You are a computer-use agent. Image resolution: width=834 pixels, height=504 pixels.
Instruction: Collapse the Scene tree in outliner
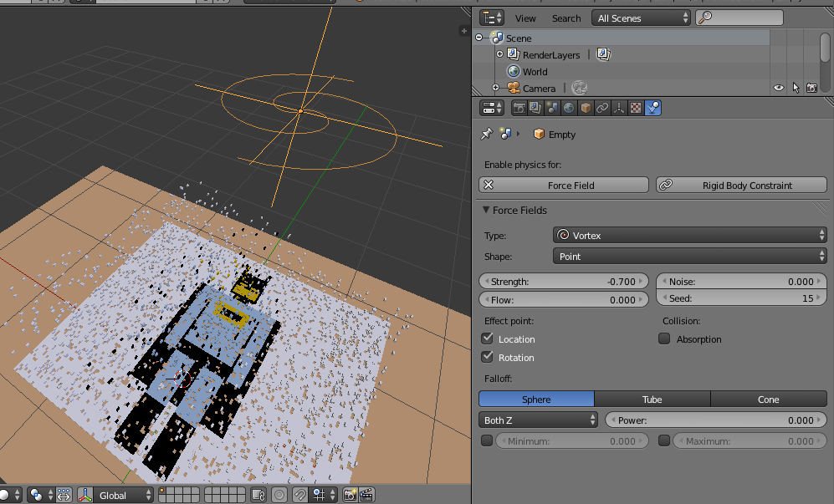click(x=478, y=38)
